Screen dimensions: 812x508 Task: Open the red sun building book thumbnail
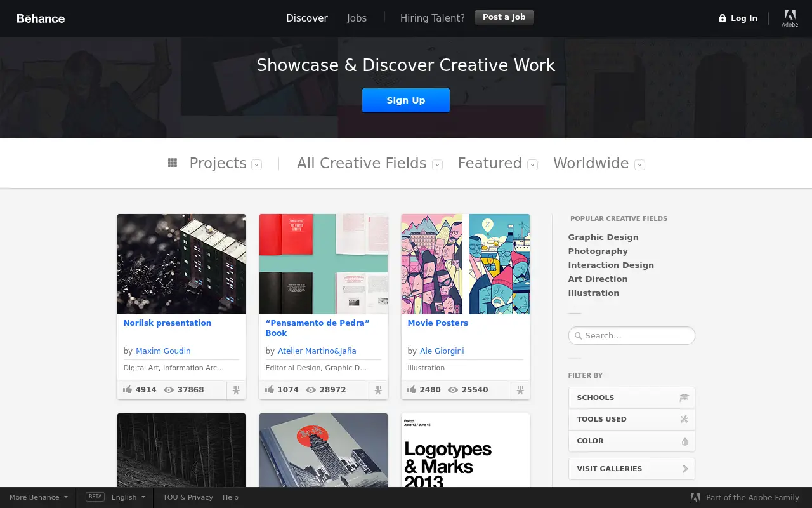coord(324,450)
